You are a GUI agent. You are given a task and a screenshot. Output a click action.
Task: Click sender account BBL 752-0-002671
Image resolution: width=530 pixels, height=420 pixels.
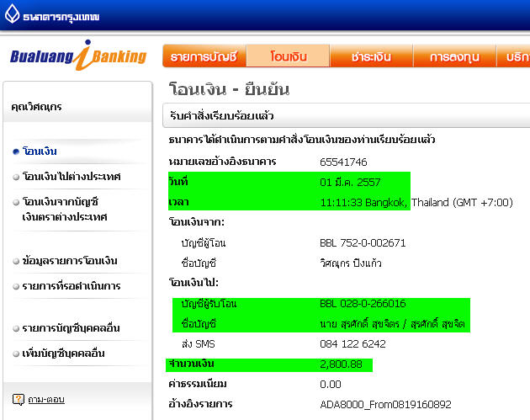point(363,242)
